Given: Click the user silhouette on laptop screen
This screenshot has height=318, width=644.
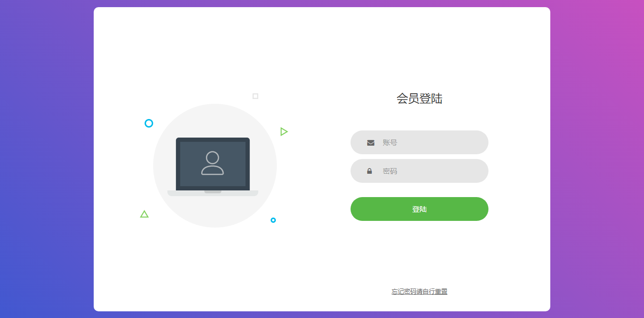Looking at the screenshot, I should click(x=213, y=163).
